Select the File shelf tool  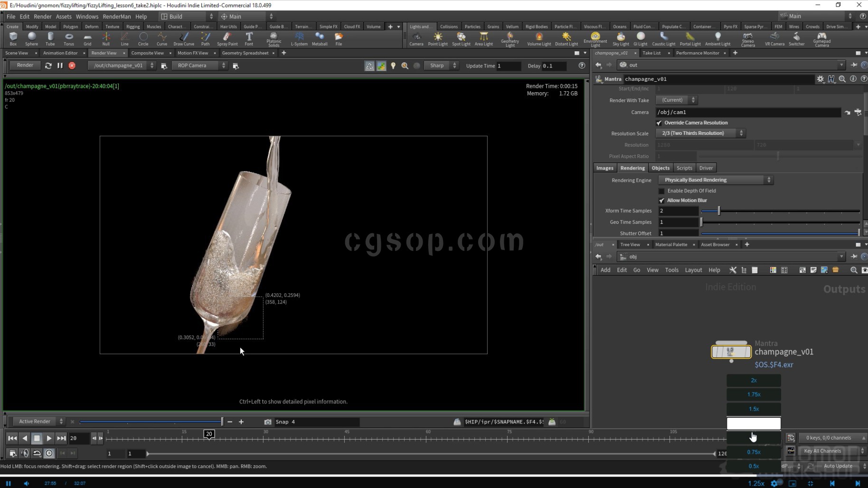click(339, 39)
